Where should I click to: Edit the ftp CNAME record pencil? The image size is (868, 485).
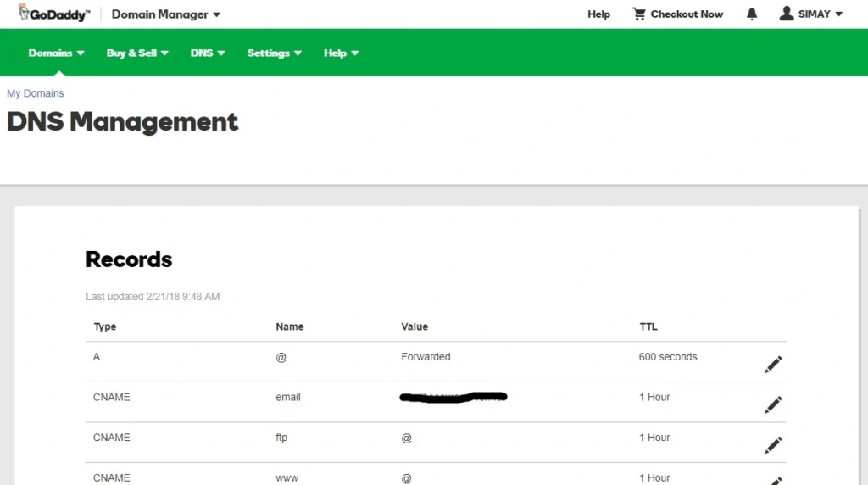(773, 445)
